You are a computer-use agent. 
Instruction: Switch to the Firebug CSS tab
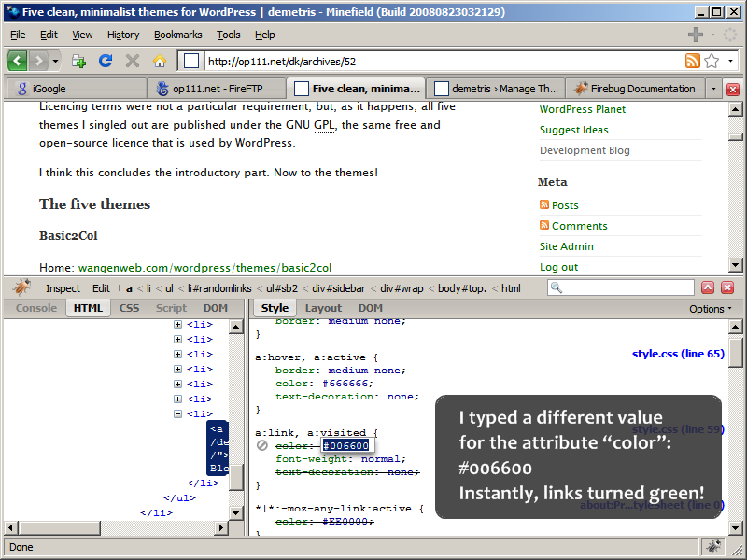point(129,308)
